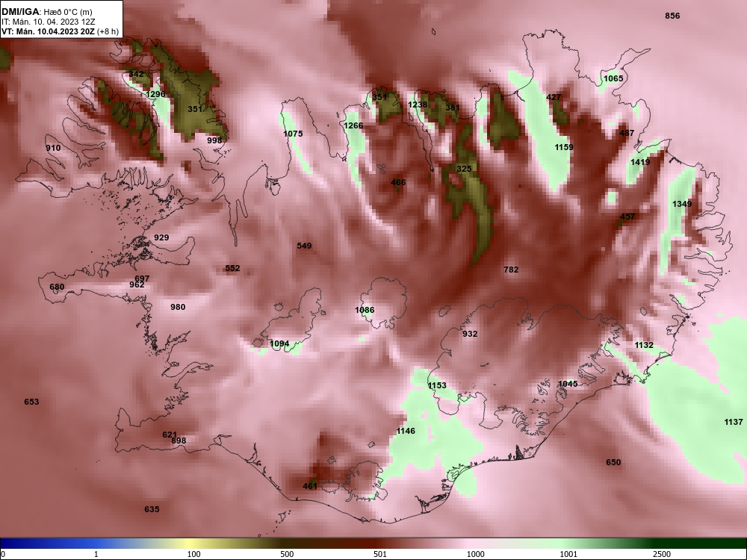The width and height of the screenshot is (747, 560).
Task: Select the 1065 height value
Action: tap(613, 78)
